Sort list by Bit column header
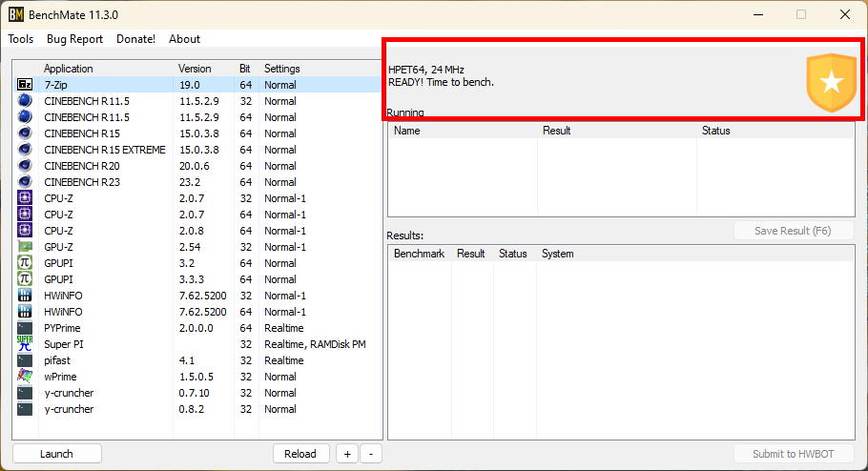 pyautogui.click(x=245, y=69)
